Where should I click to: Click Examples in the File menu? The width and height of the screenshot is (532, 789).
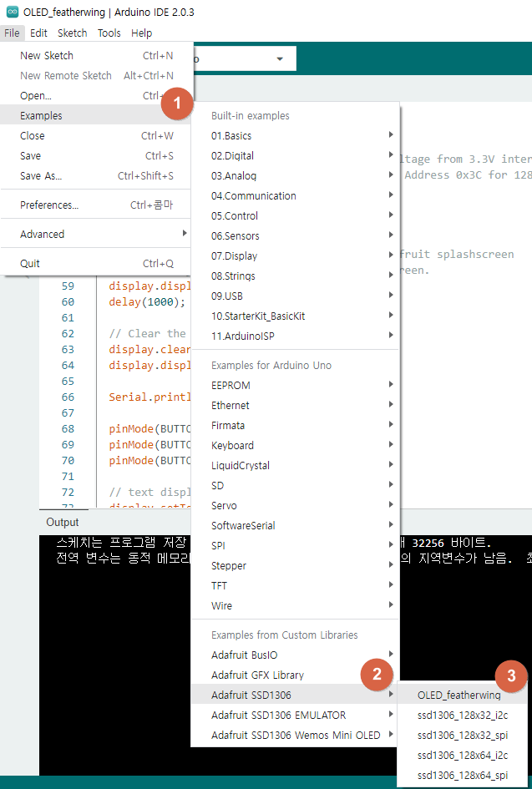[x=97, y=116]
